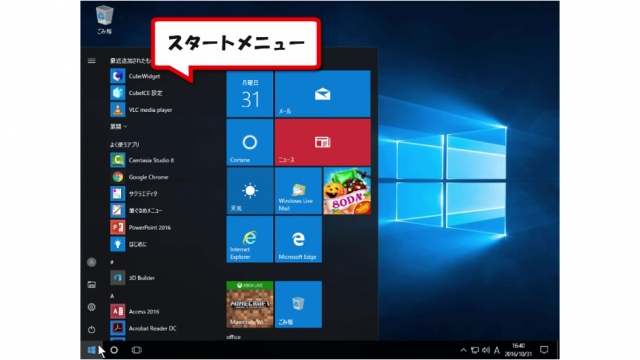Click the Windows Start button
The width and height of the screenshot is (640, 360).
[91, 350]
